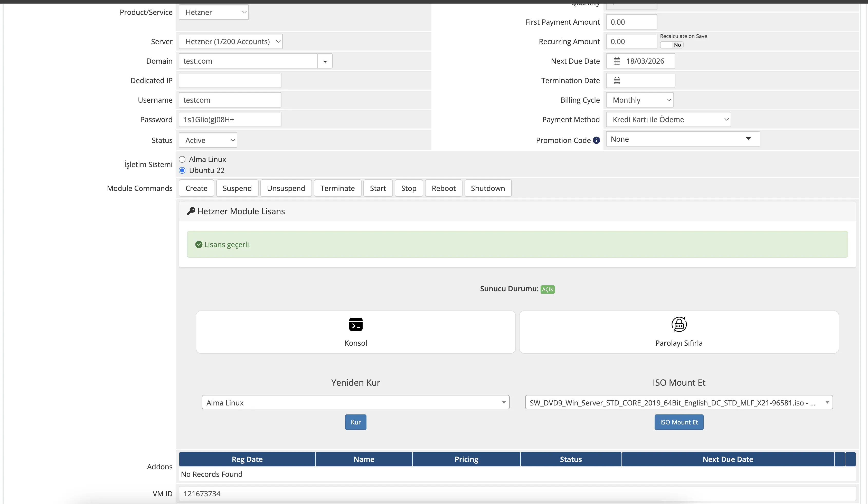Click the VM ID input field
Viewport: 868px width, 504px height.
pos(517,494)
